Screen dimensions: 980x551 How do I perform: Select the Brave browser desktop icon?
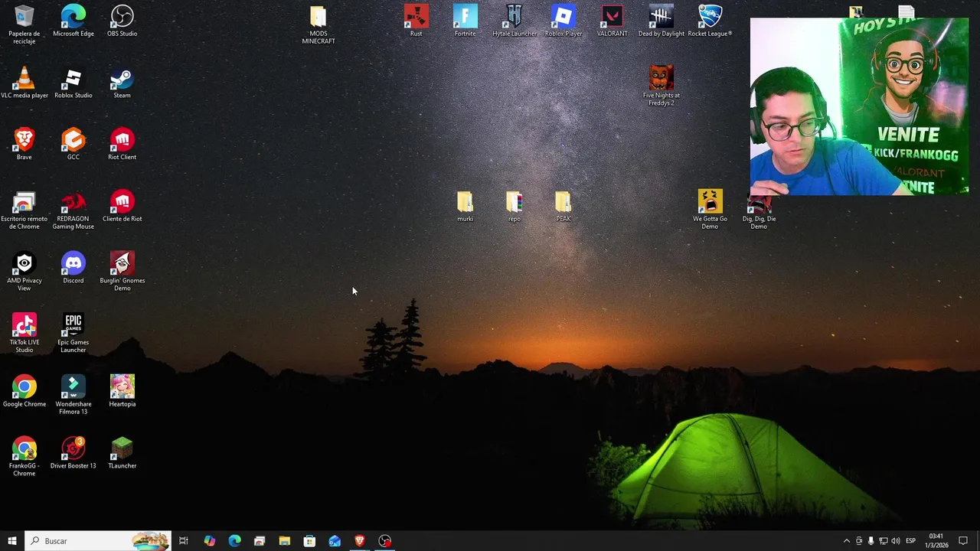coord(24,144)
